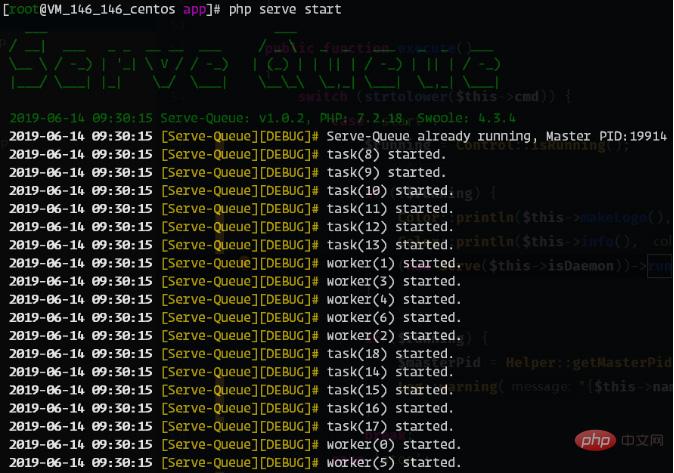This screenshot has height=473, width=674.
Task: Click the command text 'php serve start'
Action: click(285, 9)
